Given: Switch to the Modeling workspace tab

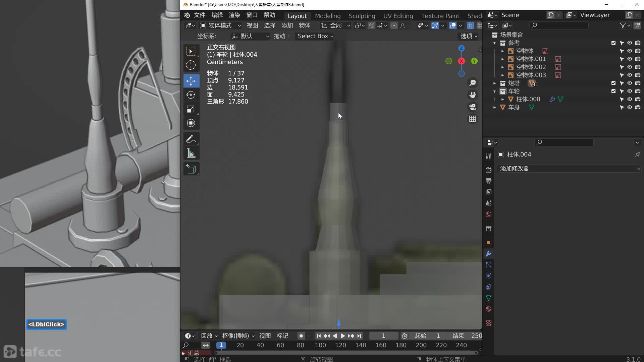Looking at the screenshot, I should click(x=327, y=16).
